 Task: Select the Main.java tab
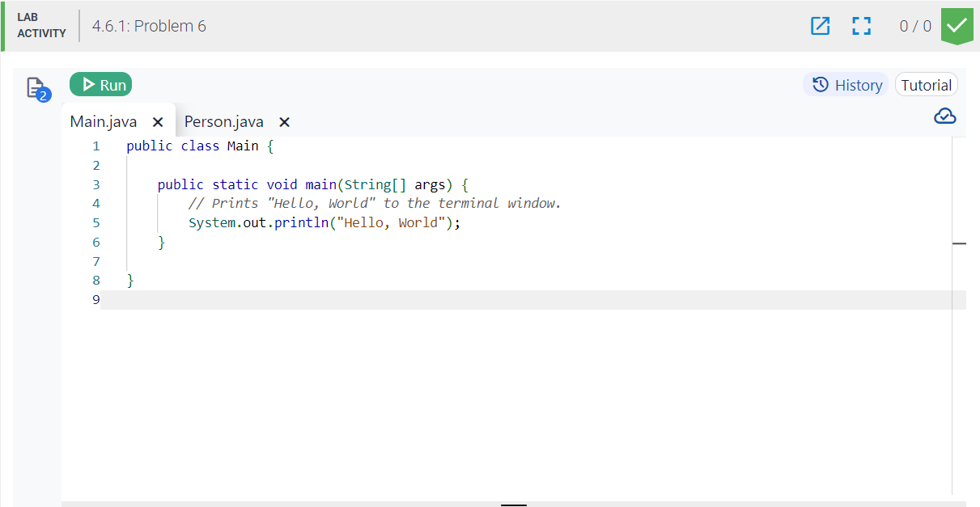click(104, 121)
